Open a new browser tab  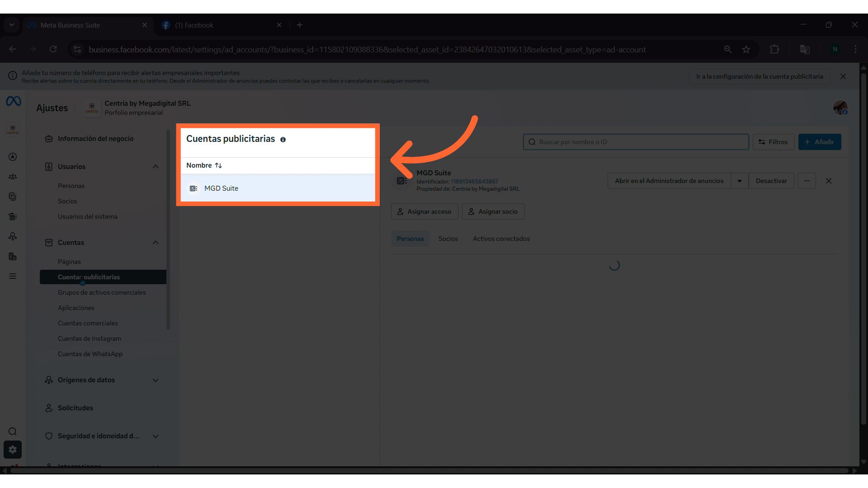[x=300, y=25]
